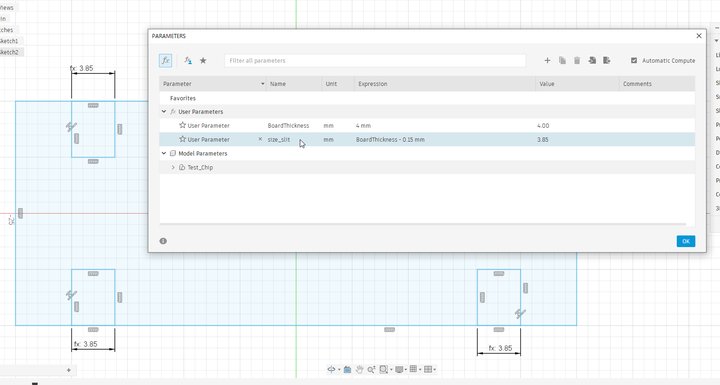The width and height of the screenshot is (720, 385).
Task: Click the Zoom Window icon
Action: [383, 369]
